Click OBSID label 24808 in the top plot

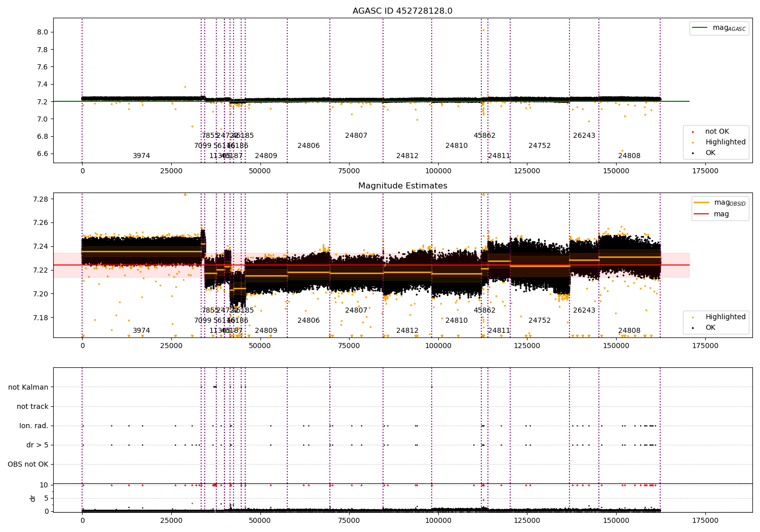[x=629, y=156]
